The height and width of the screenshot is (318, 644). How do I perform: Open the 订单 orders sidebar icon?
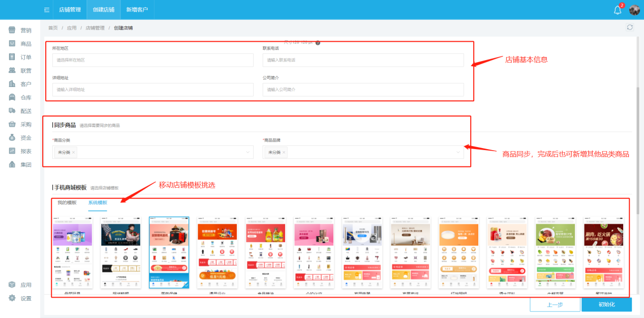12,57
